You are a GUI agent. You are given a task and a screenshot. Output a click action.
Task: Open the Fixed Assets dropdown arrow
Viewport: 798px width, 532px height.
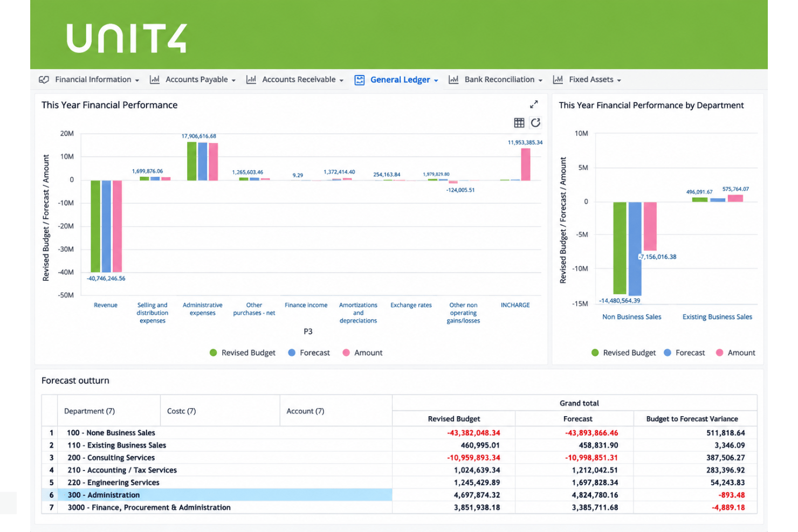tap(619, 80)
